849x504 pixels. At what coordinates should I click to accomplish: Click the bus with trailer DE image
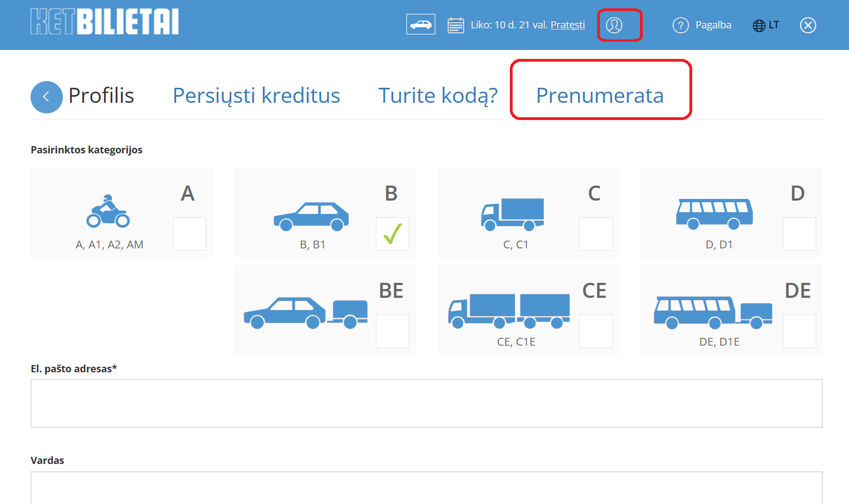pyautogui.click(x=713, y=312)
